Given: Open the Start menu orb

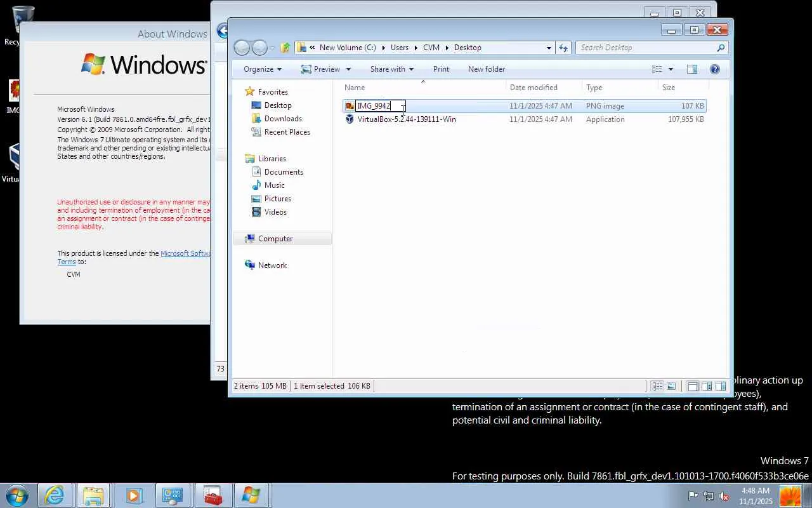Looking at the screenshot, I should (17, 495).
